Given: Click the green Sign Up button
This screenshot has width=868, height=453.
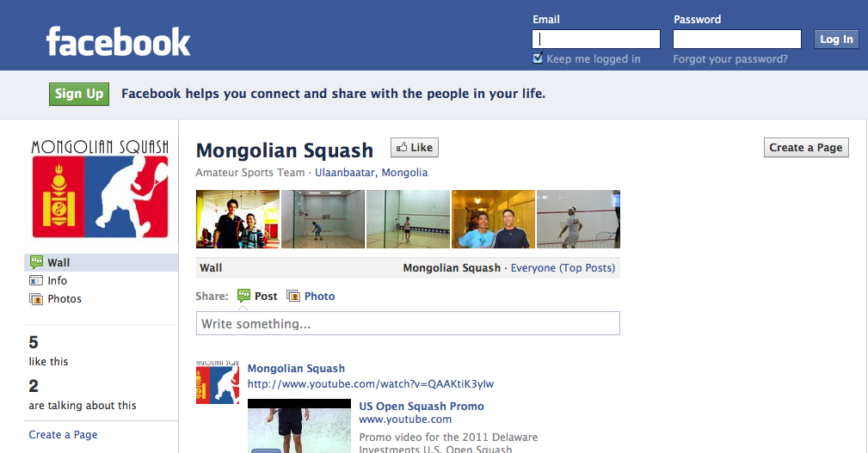Looking at the screenshot, I should 79,94.
